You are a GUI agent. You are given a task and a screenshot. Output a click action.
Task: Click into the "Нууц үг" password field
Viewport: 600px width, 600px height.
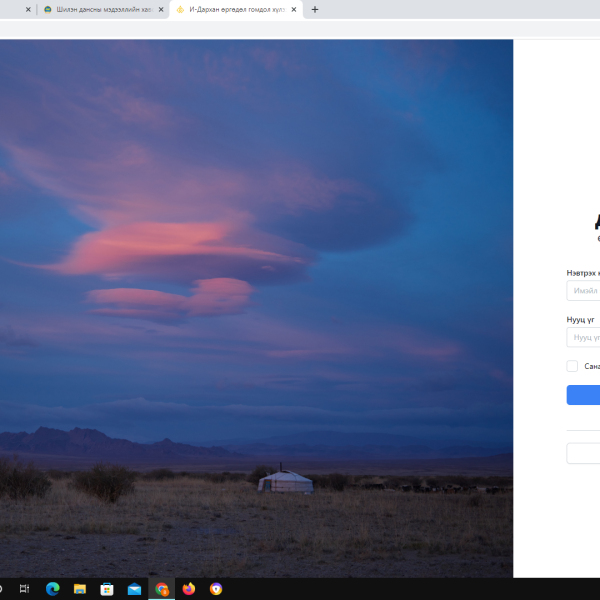point(585,338)
